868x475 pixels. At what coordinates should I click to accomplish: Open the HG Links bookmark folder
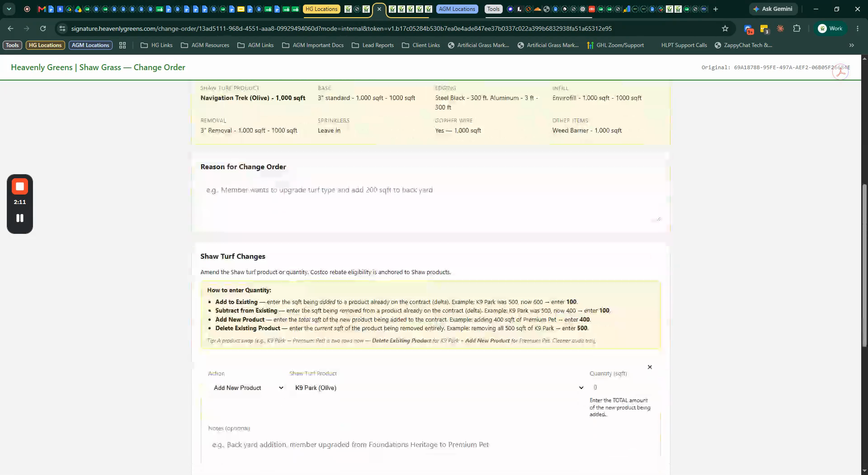pos(157,45)
